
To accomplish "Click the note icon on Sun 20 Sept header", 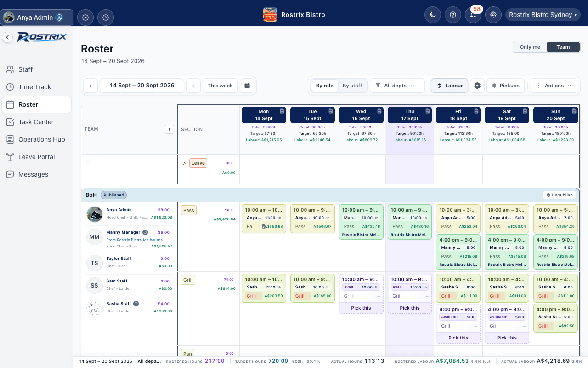I will pyautogui.click(x=574, y=111).
